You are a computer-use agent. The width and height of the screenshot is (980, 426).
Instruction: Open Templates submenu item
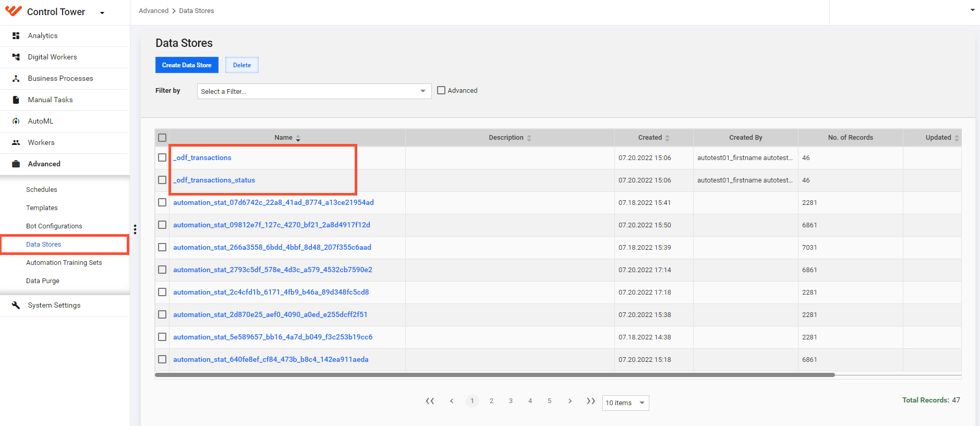coord(42,208)
